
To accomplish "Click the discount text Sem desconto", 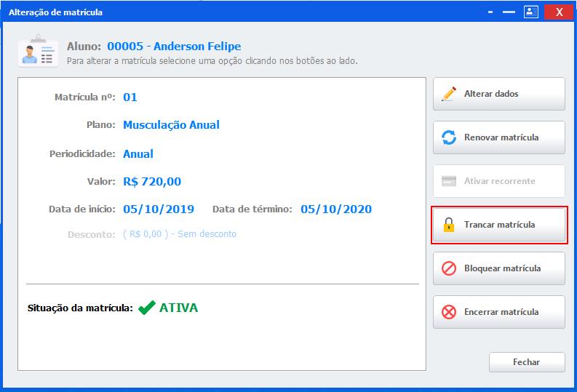I will 207,234.
